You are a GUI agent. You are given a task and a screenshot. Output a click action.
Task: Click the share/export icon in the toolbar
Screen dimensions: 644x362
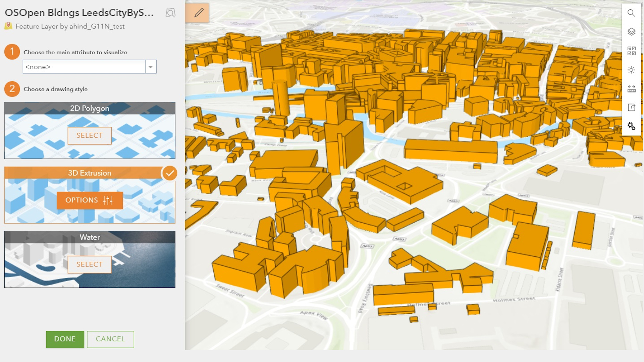pos(631,108)
